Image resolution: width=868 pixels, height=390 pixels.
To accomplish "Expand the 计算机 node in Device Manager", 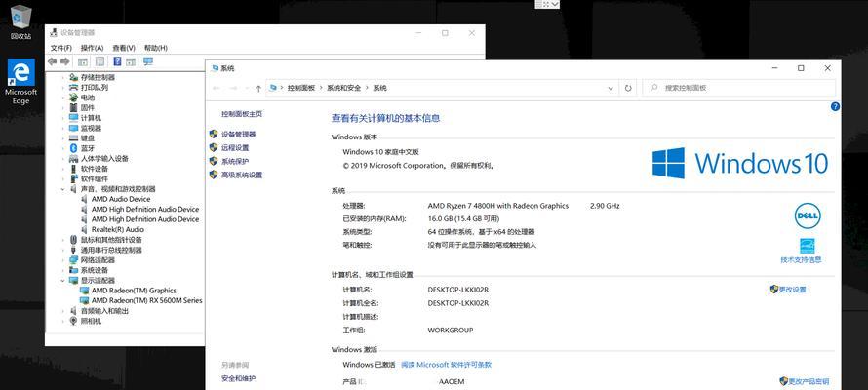I will (x=62, y=118).
